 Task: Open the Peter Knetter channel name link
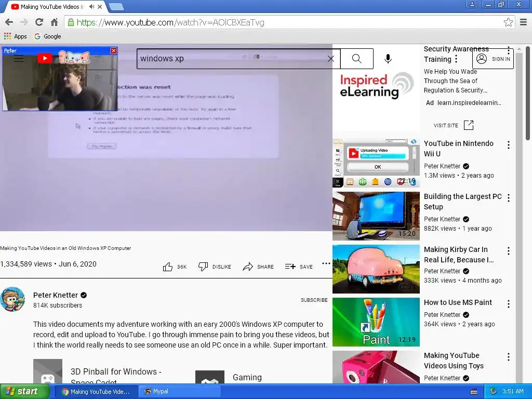(x=56, y=295)
